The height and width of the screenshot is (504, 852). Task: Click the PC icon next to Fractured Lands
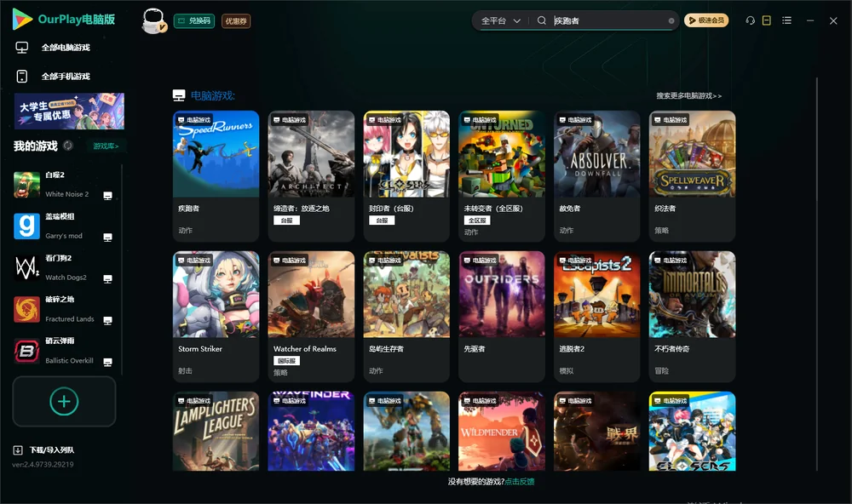point(107,320)
